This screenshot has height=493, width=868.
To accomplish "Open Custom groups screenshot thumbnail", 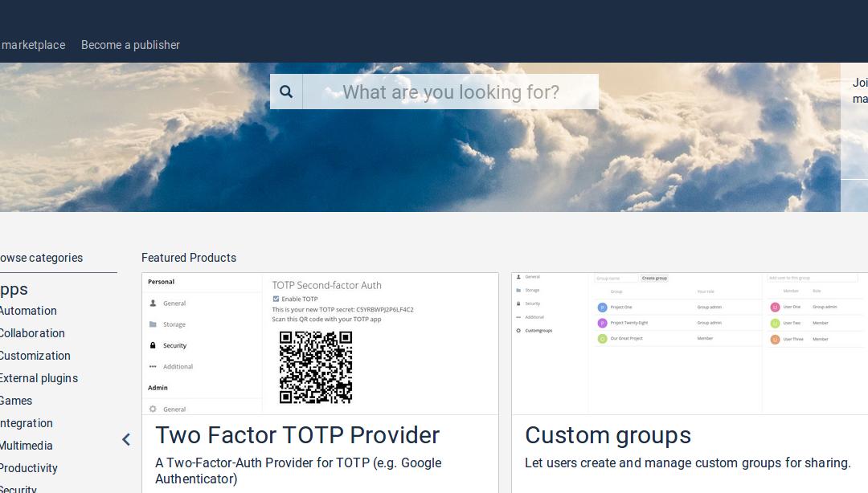I will coord(690,344).
